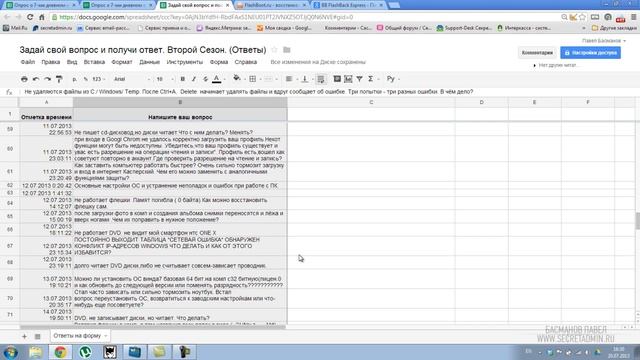The image size is (640, 360).
Task: Reload the page in Chrome
Action: 30,17
